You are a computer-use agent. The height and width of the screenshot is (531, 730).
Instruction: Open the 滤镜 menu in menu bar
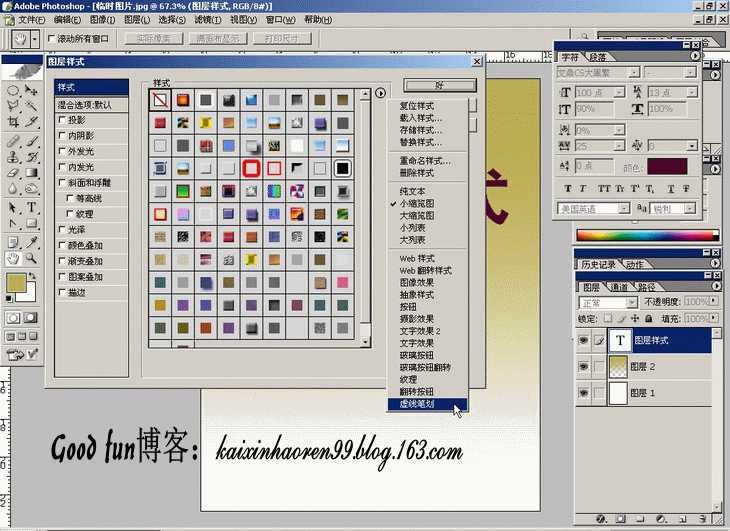[207, 20]
